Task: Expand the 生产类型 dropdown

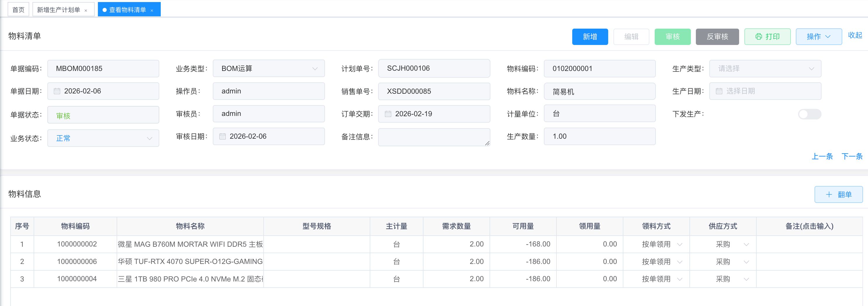Action: tap(765, 69)
